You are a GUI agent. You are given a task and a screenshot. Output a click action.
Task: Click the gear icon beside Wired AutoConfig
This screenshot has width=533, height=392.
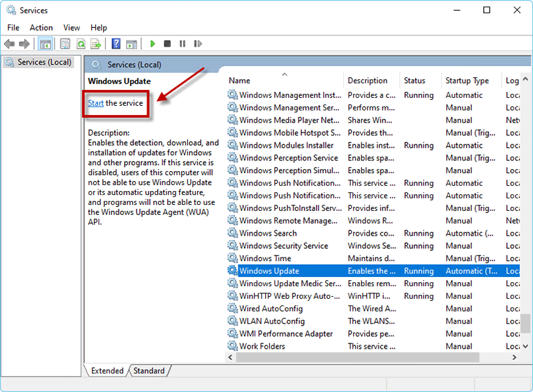pos(233,308)
